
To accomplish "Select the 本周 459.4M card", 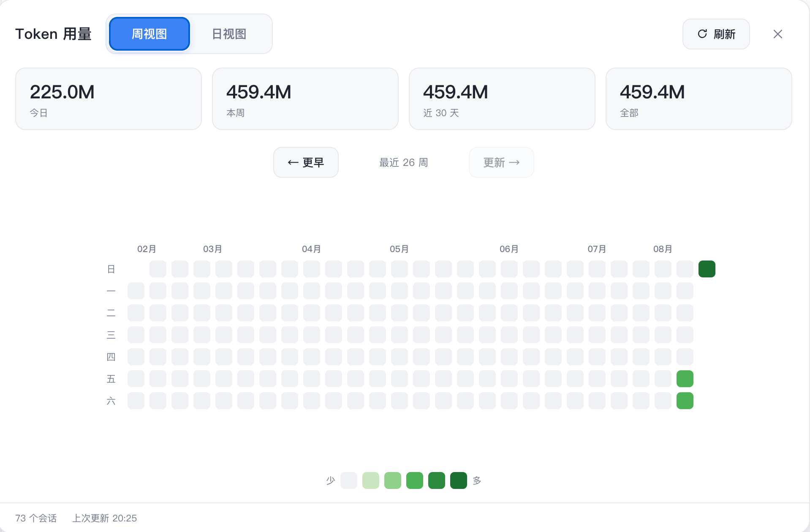I will point(305,99).
